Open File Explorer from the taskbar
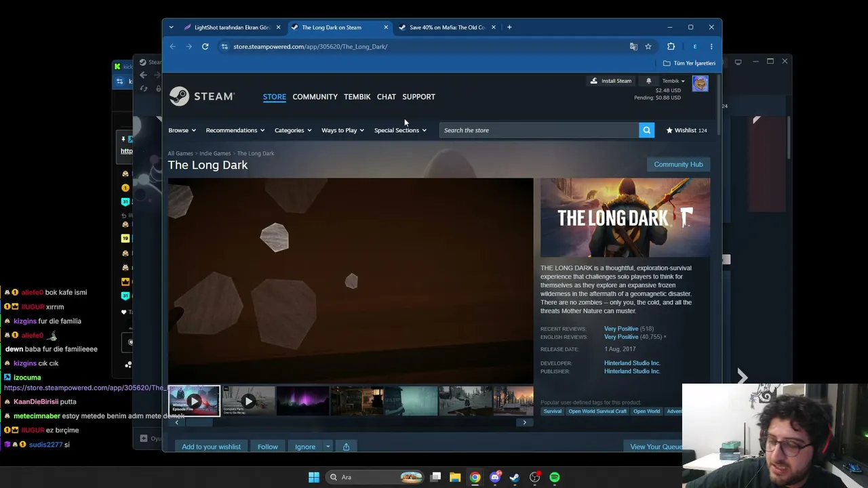The image size is (868, 488). coord(455,477)
